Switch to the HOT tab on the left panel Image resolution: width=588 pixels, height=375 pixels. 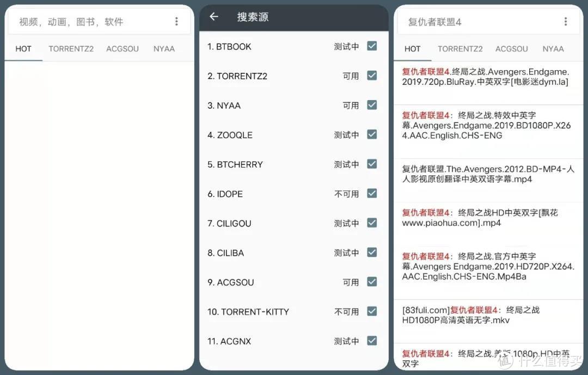[x=23, y=48]
